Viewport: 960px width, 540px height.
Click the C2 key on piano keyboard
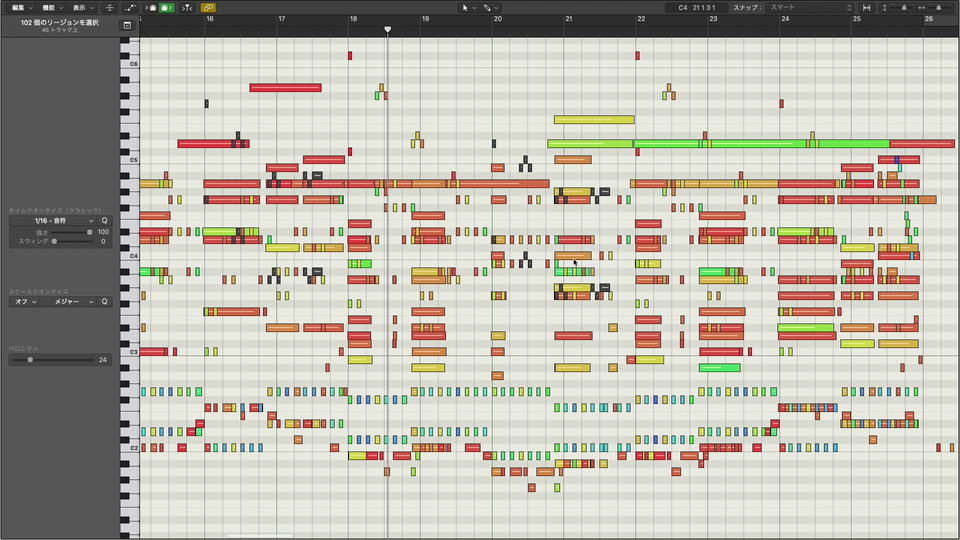[130, 448]
